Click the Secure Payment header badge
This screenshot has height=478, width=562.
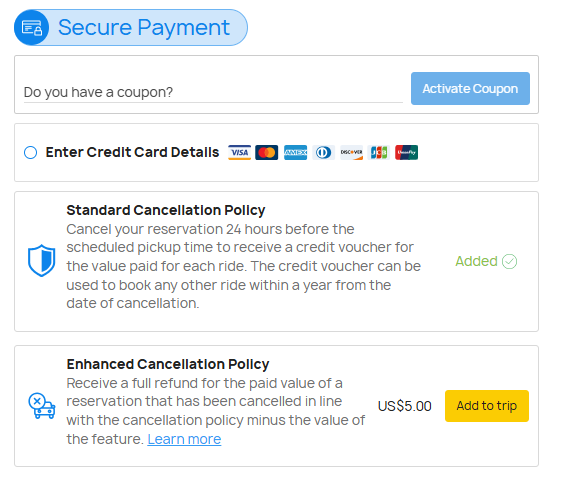(x=131, y=28)
